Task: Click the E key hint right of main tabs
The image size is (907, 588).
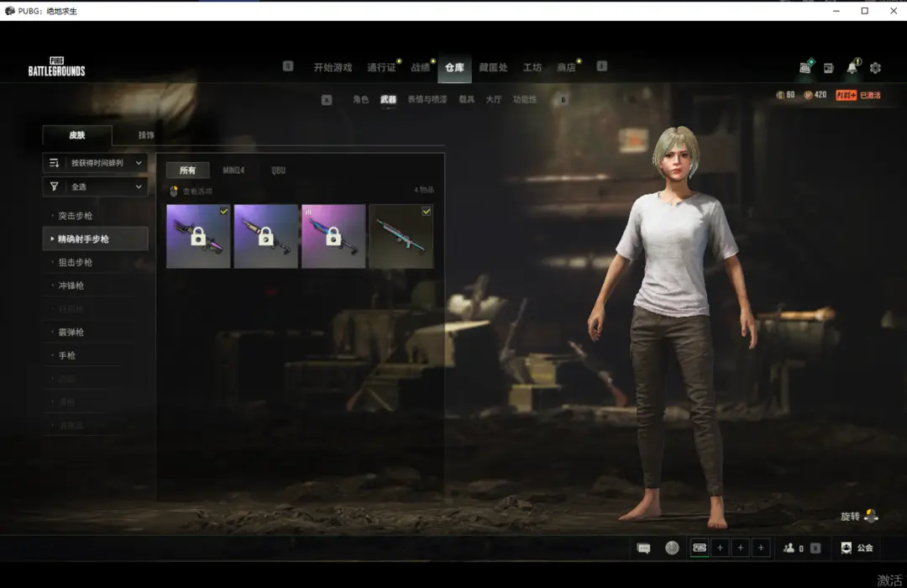Action: pos(601,66)
